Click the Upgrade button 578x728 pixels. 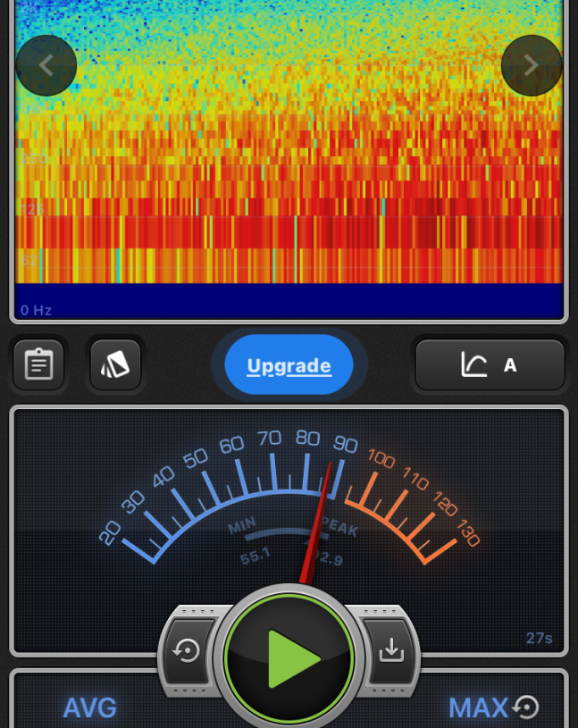289,365
